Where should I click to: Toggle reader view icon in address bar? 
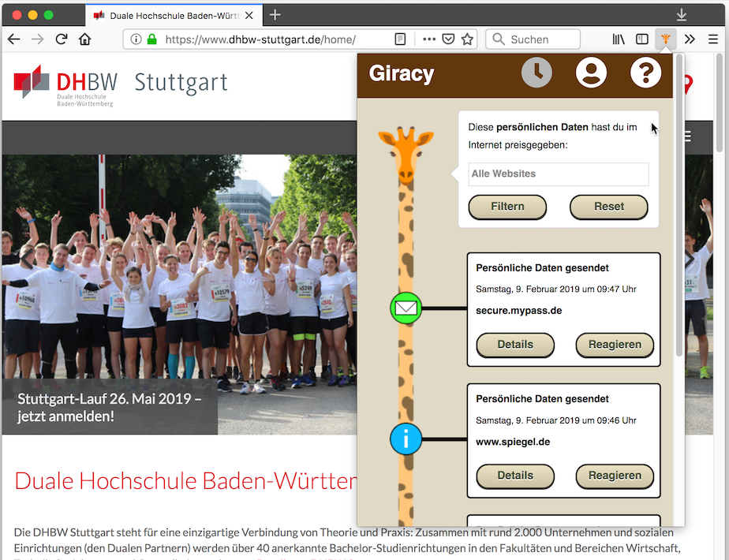click(400, 39)
